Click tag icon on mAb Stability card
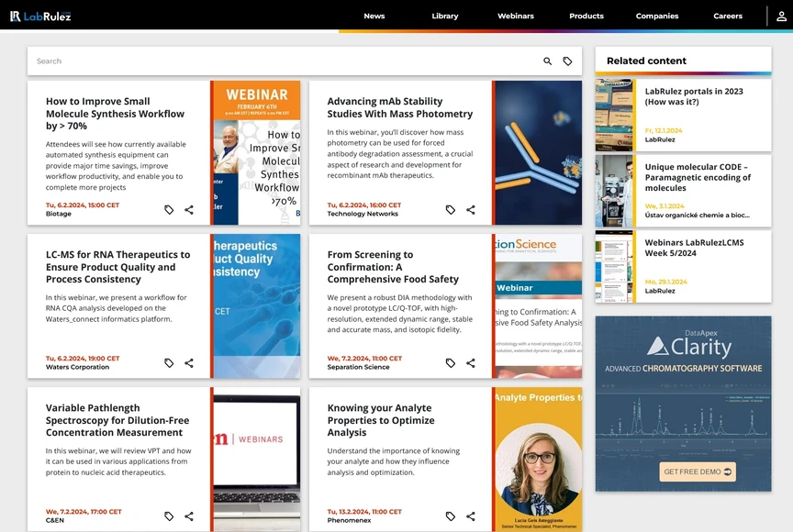 pos(450,210)
